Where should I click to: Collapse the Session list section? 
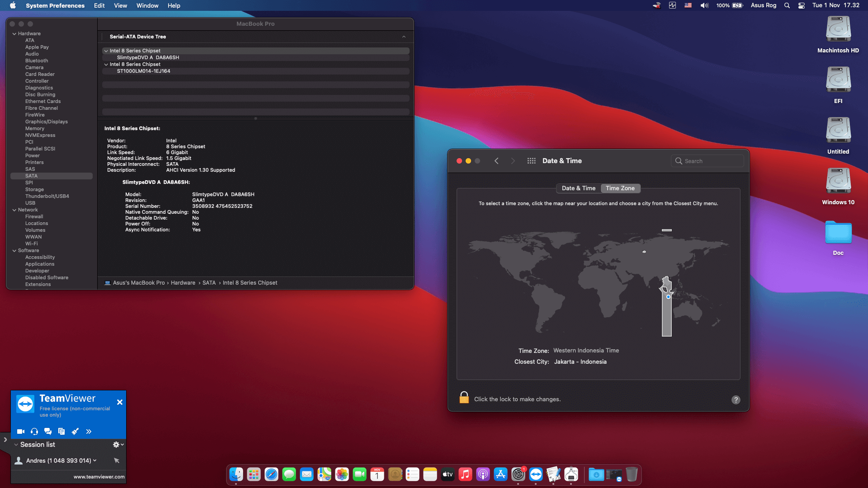click(x=16, y=445)
